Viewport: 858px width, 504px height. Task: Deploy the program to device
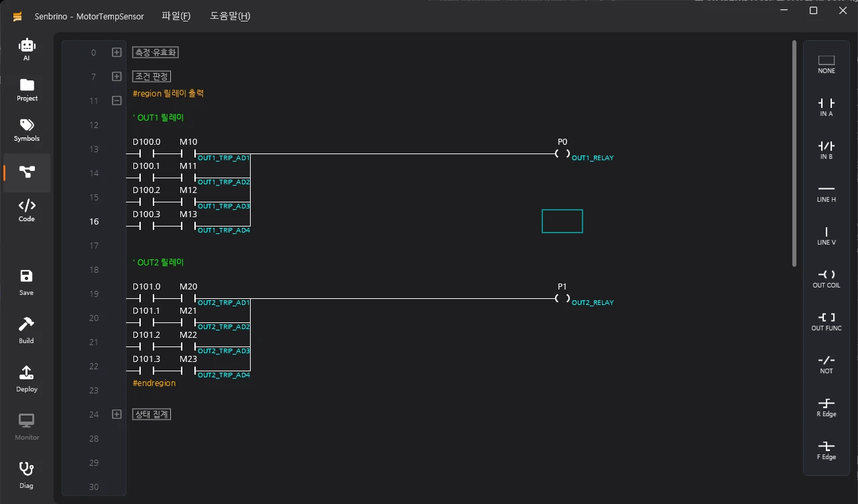(x=27, y=379)
